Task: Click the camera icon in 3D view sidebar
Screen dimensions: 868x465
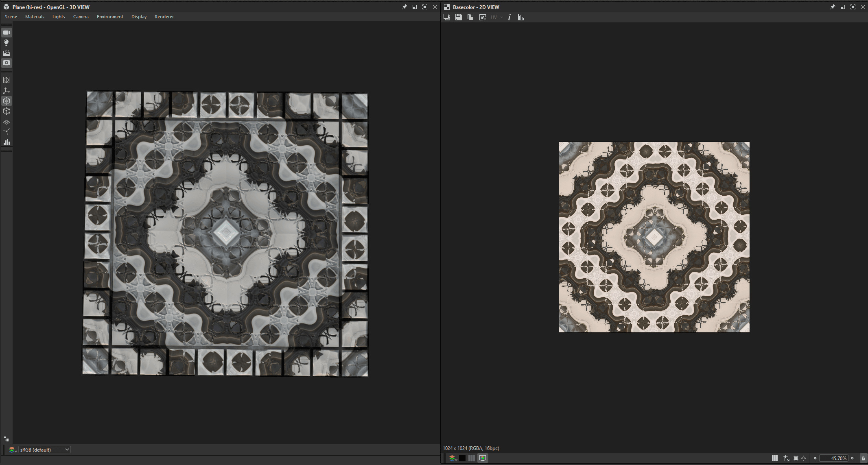Action: tap(7, 33)
